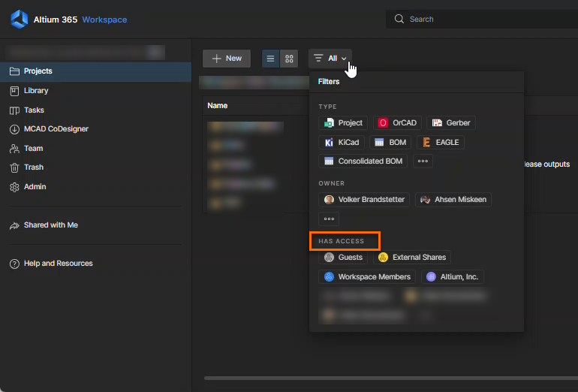
Task: Create a new item with New button
Action: [227, 59]
